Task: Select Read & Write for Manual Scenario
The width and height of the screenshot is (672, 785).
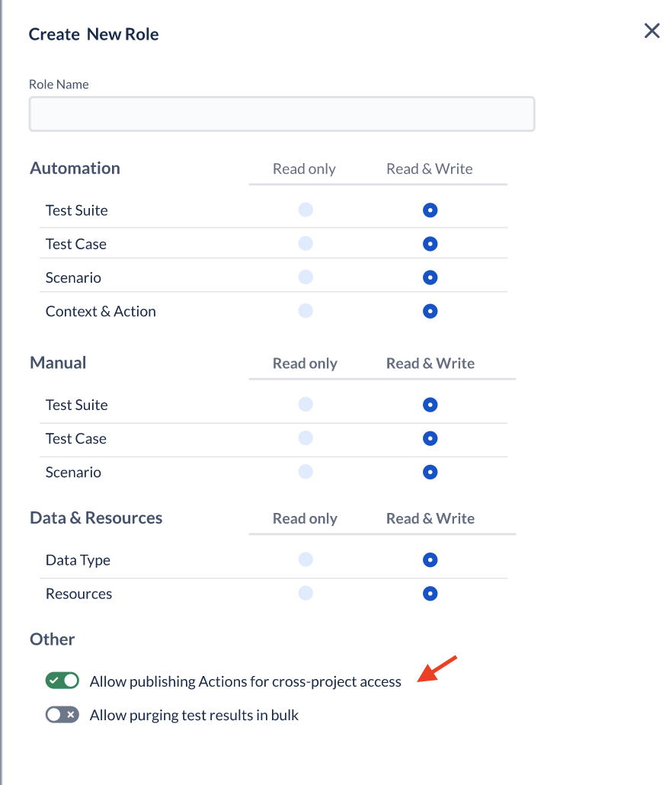Action: point(430,472)
